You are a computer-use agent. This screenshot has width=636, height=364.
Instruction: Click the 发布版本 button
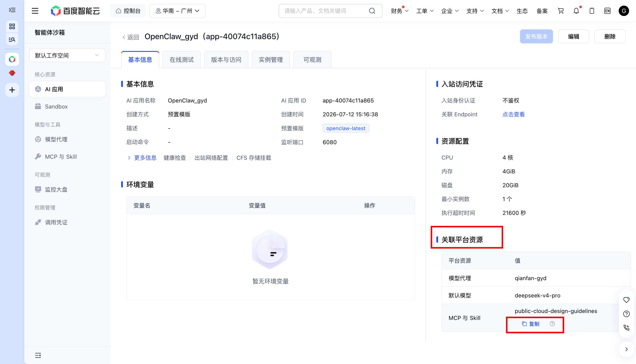click(x=536, y=37)
